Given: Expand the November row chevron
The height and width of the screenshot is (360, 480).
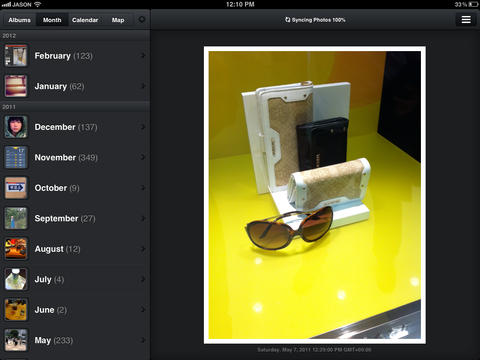Looking at the screenshot, I should tap(143, 157).
